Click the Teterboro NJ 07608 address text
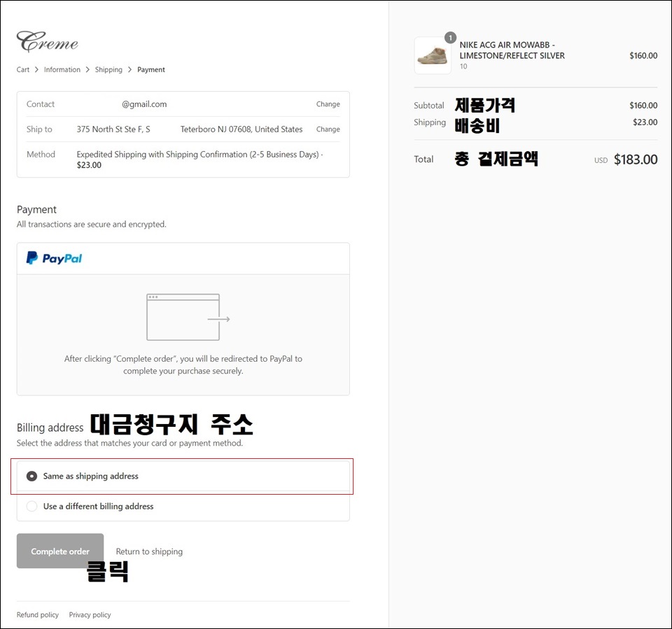Image resolution: width=672 pixels, height=629 pixels. [241, 129]
